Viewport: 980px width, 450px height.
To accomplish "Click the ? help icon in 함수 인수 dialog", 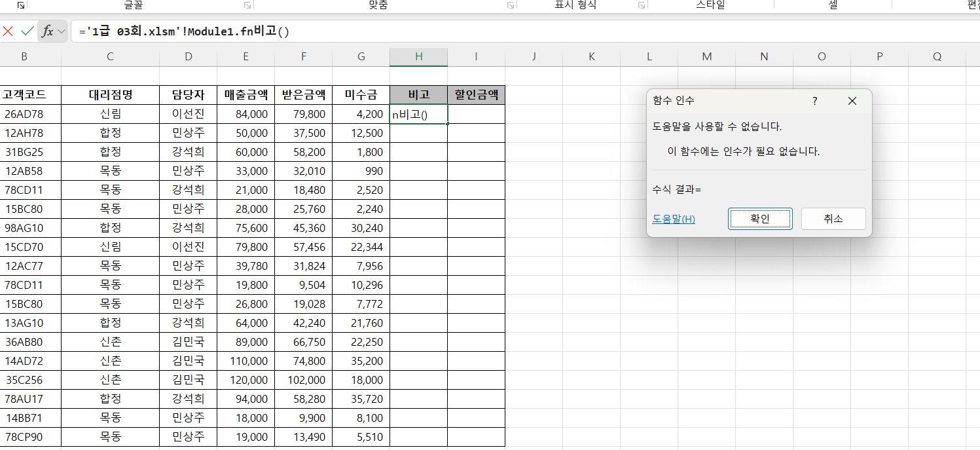I will 815,101.
